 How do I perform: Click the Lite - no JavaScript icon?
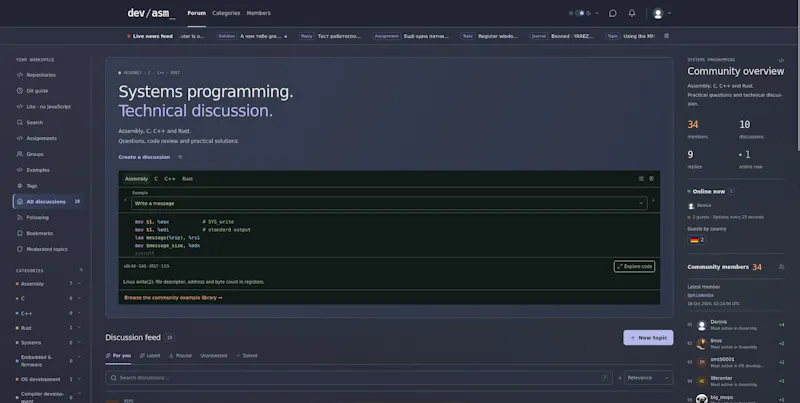[20, 107]
